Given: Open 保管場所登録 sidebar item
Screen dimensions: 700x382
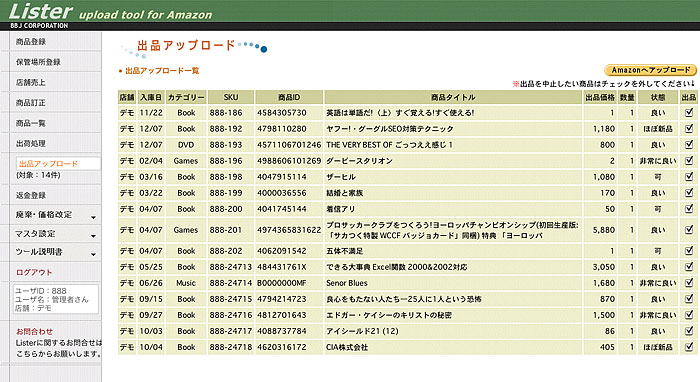Looking at the screenshot, I should 38,62.
